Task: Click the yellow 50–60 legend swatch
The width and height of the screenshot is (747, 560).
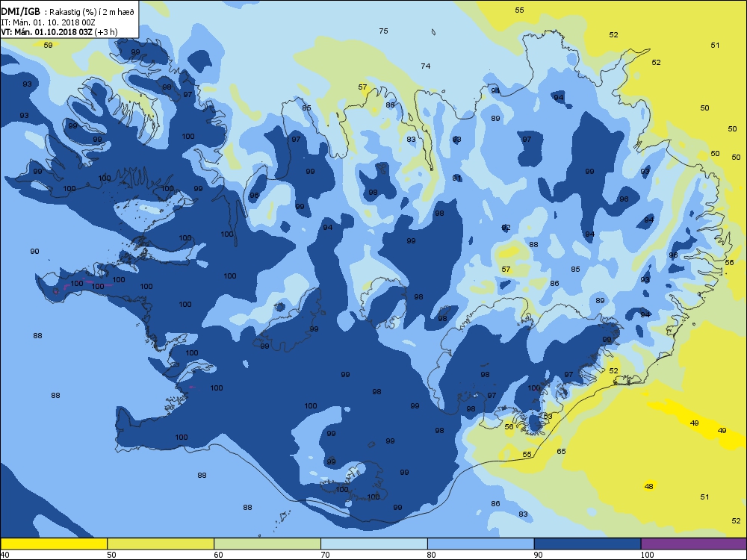Action: (161, 544)
